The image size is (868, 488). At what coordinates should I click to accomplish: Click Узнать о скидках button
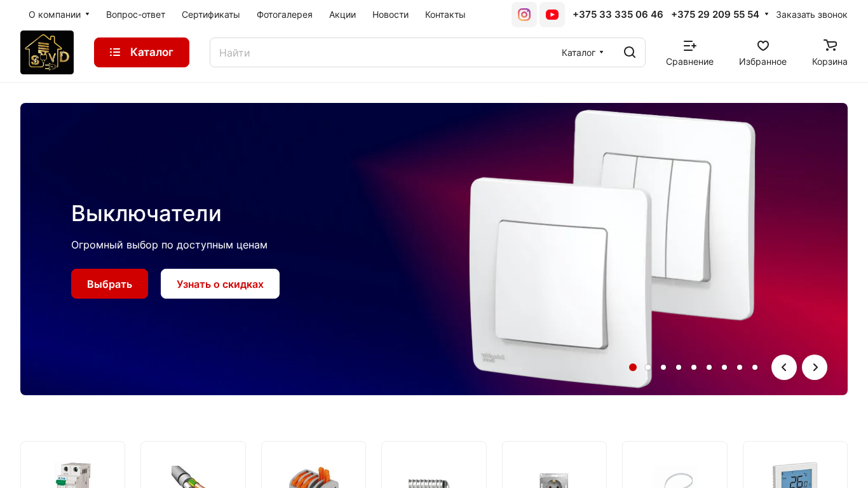[220, 283]
